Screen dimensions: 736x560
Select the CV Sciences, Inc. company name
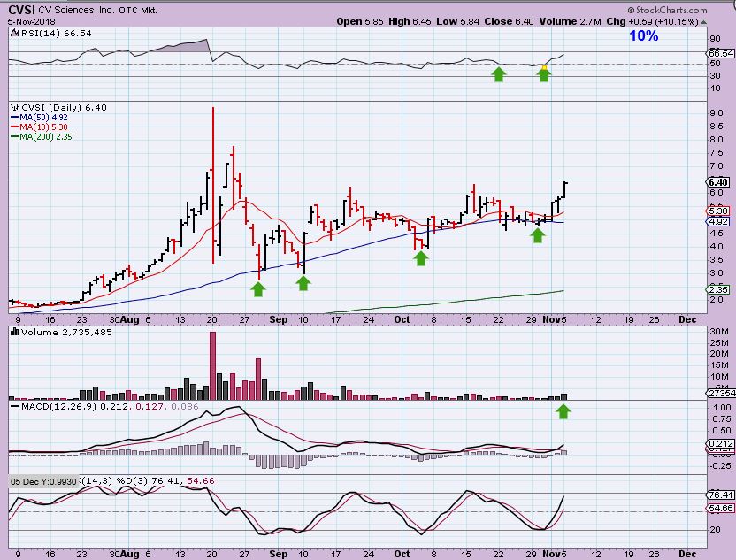(76, 10)
